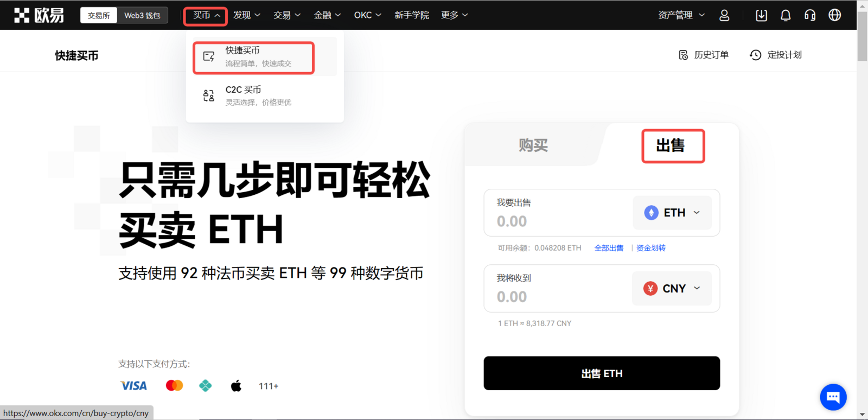Expand the 金融 navigation menu
The image size is (868, 420).
pos(327,15)
